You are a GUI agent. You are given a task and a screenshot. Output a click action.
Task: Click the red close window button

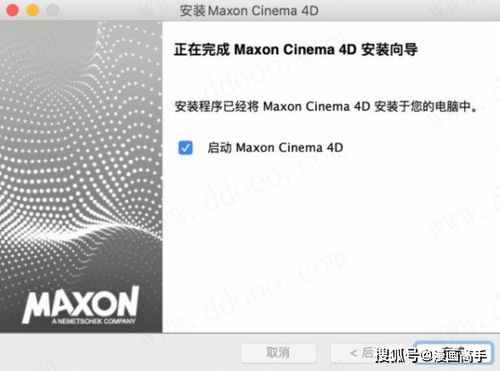pos(13,11)
